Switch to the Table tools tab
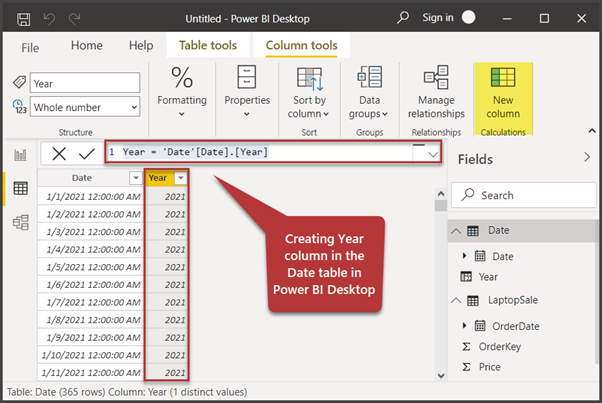 208,45
